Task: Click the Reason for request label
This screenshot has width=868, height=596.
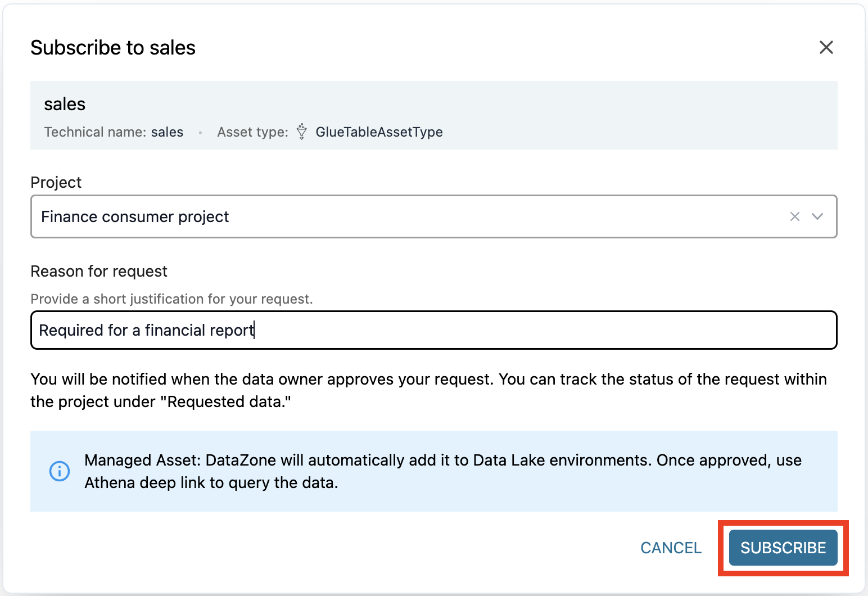Action: pyautogui.click(x=99, y=271)
